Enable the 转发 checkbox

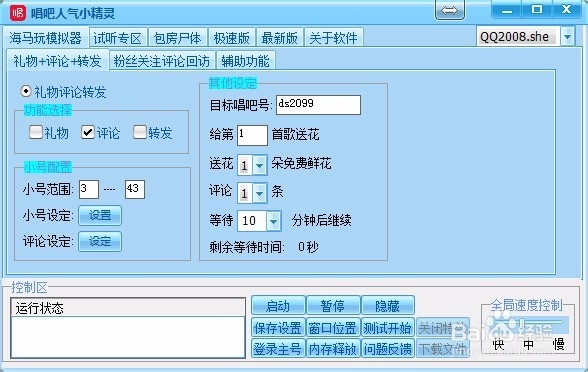point(140,132)
